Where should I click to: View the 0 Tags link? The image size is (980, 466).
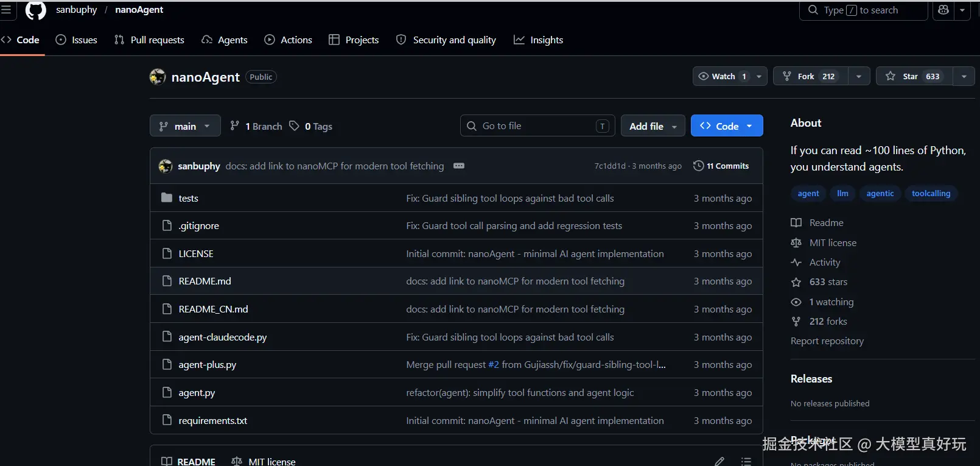coord(310,126)
